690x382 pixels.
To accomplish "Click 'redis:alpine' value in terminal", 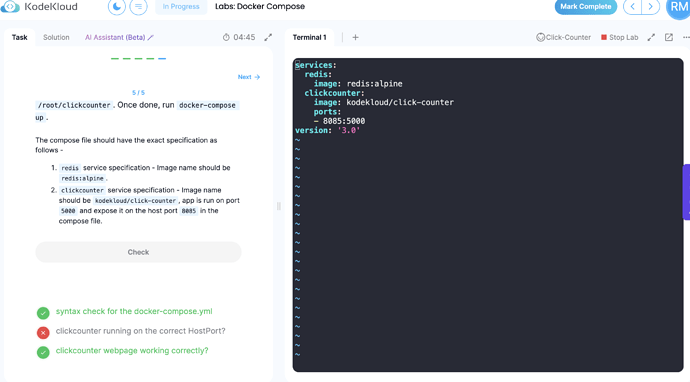I will tap(374, 84).
